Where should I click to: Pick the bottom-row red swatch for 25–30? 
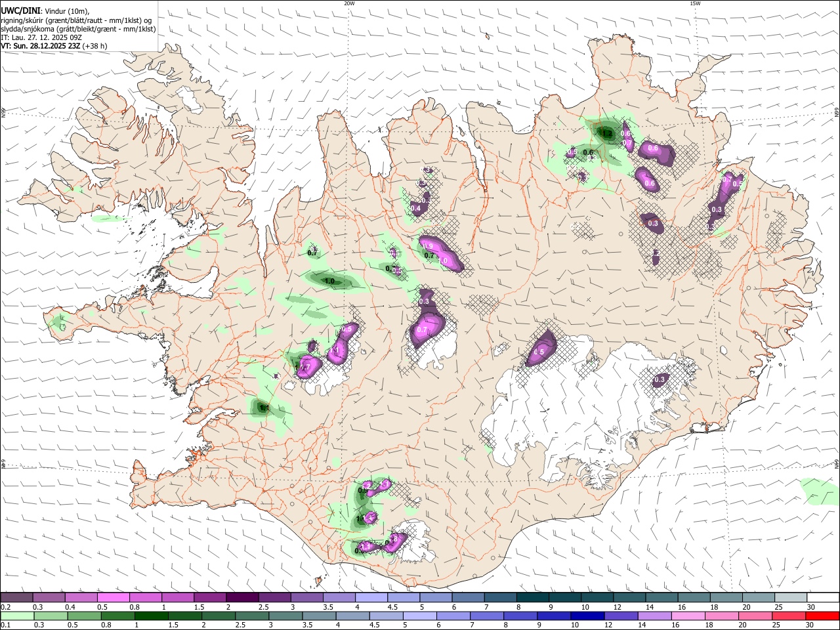(x=789, y=616)
